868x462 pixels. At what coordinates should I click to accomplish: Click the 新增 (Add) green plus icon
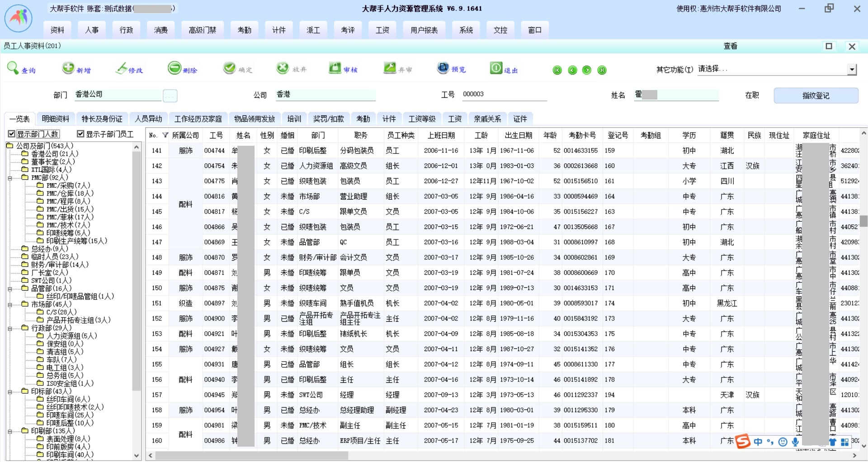pyautogui.click(x=68, y=68)
